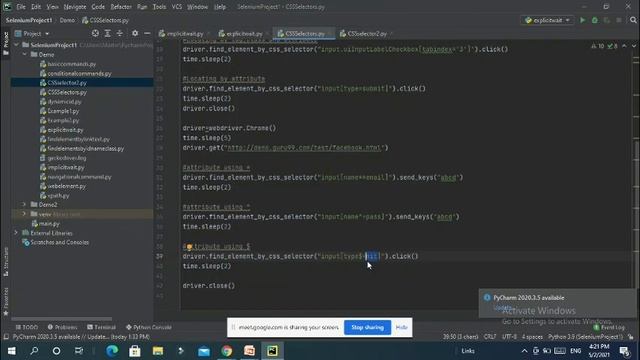The image size is (640, 360).
Task: Jump to next highlighted error arrow
Action: [x=633, y=46]
